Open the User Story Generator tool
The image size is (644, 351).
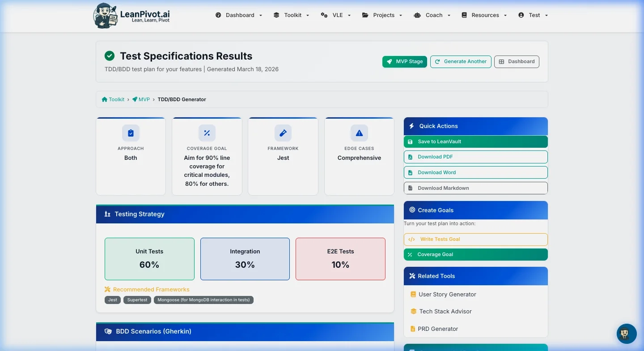point(446,294)
